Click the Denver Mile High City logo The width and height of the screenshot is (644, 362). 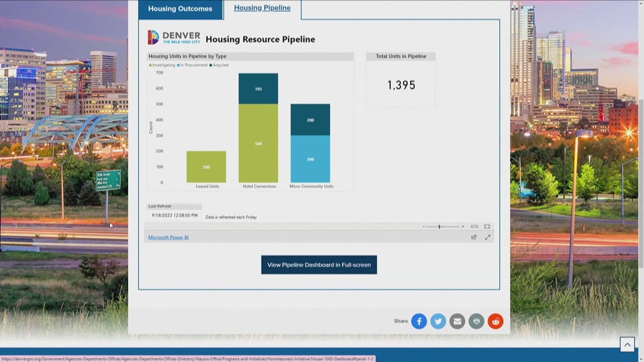pyautogui.click(x=173, y=36)
